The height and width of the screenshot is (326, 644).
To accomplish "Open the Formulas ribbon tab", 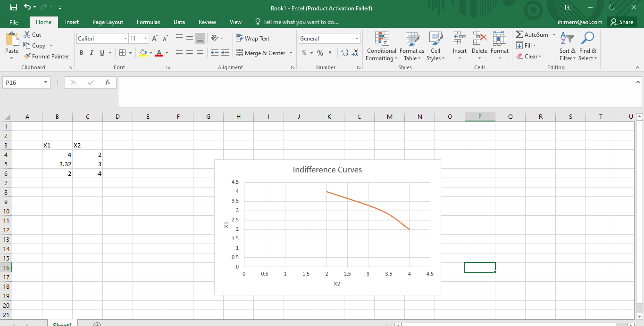I will (148, 22).
